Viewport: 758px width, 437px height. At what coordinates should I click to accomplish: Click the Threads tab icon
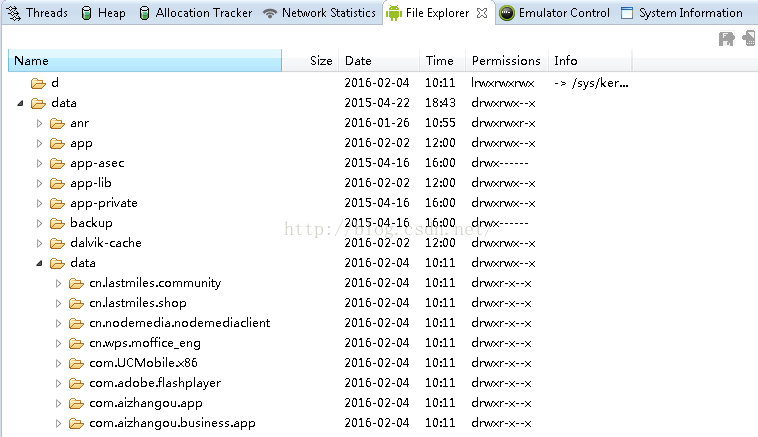(14, 13)
